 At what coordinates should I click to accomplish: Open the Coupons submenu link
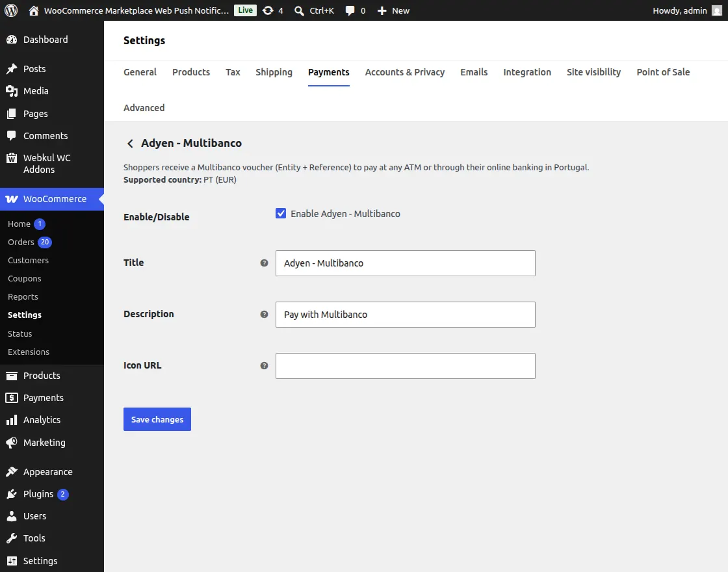coord(25,279)
